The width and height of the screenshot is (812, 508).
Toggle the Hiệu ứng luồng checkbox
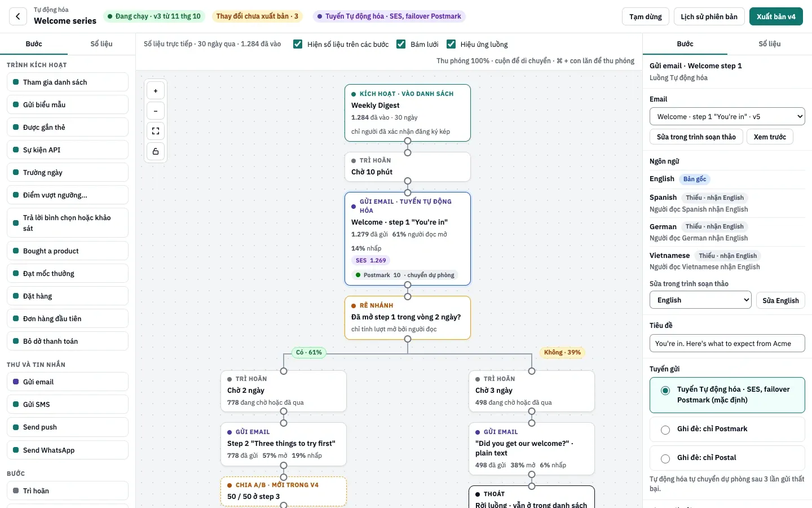(x=451, y=44)
